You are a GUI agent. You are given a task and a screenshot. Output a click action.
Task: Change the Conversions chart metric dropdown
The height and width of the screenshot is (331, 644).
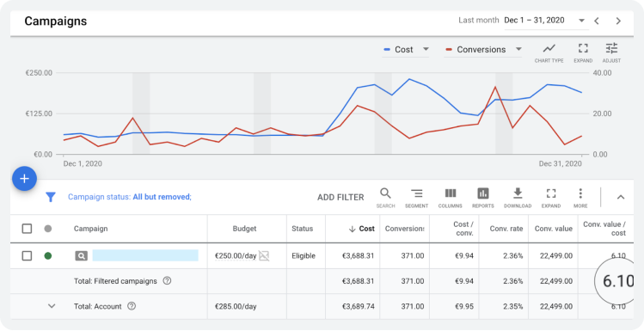pos(483,50)
